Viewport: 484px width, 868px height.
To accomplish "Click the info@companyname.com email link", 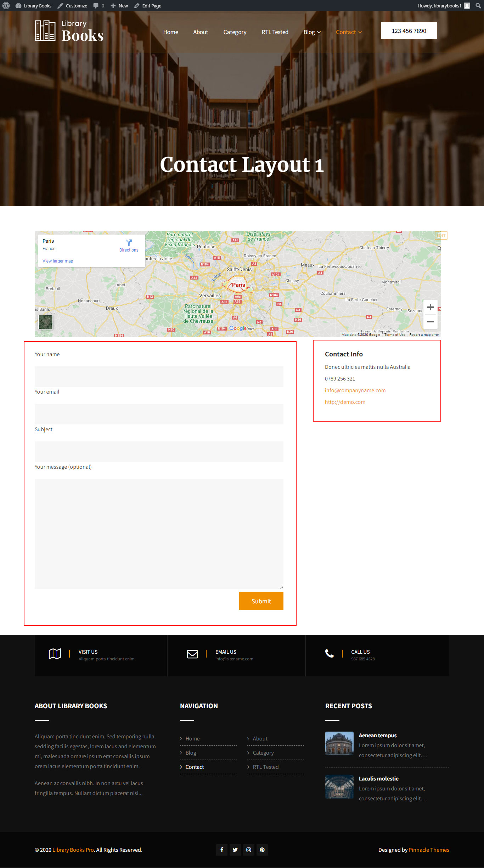I will (x=355, y=390).
